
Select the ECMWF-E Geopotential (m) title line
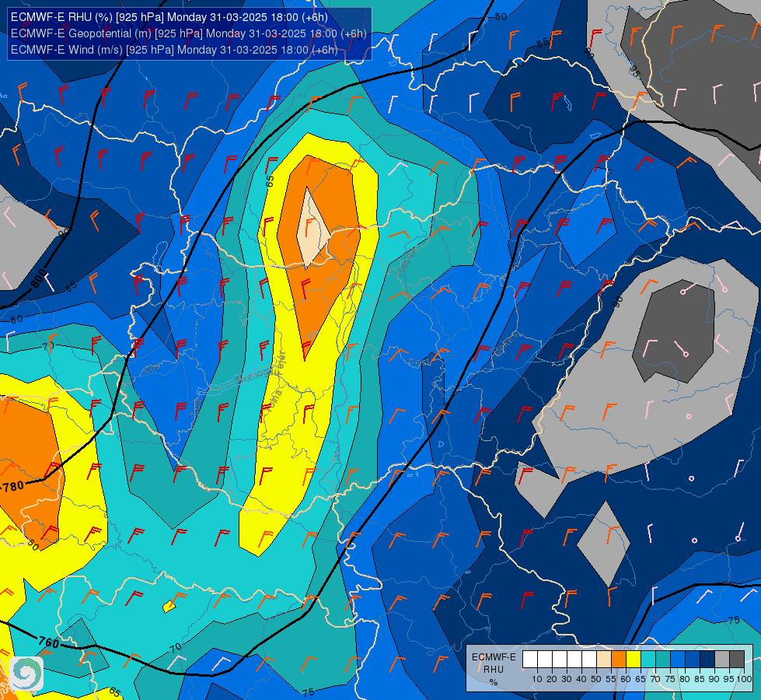pyautogui.click(x=188, y=33)
